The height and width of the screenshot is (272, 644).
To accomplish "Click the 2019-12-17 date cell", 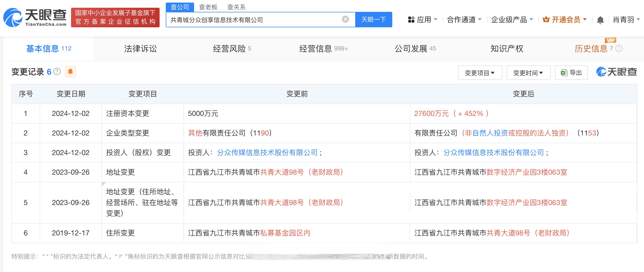I will click(x=71, y=233).
